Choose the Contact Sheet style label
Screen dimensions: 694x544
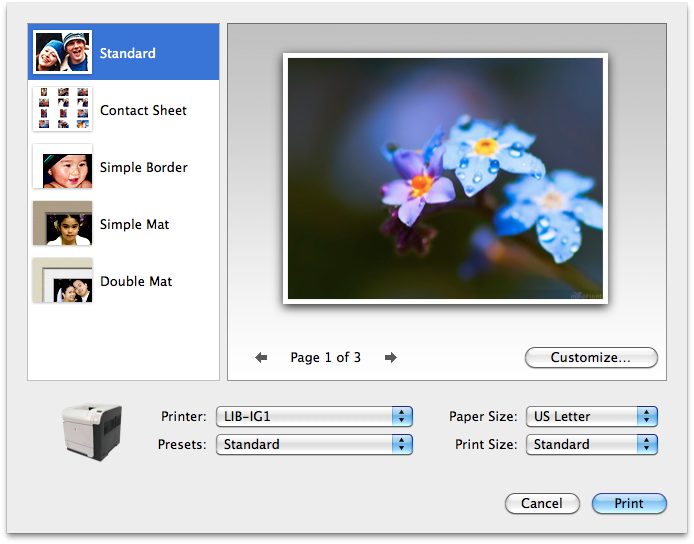coord(143,110)
